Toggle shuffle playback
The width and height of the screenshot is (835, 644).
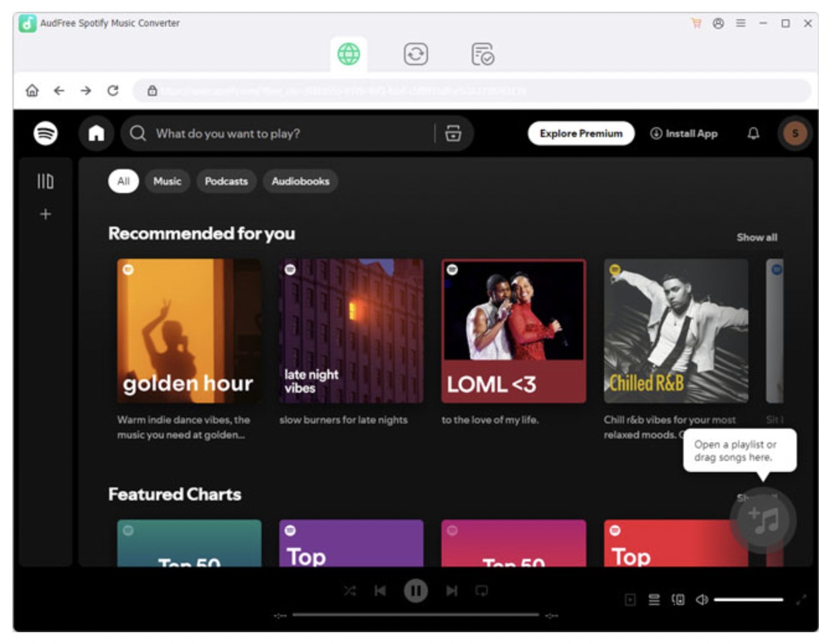pos(350,591)
